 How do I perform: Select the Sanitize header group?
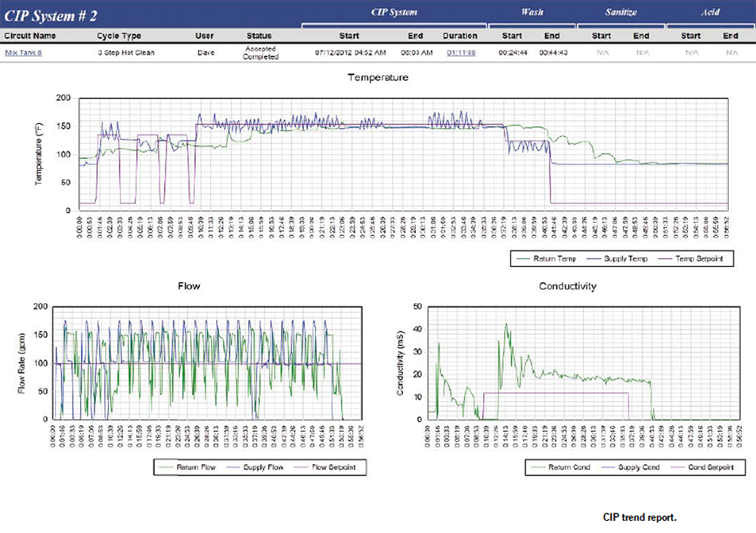[621, 12]
